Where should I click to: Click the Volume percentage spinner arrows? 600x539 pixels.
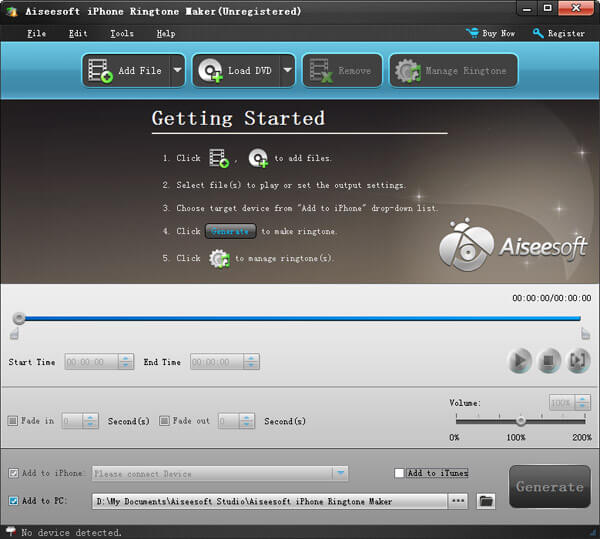[582, 402]
